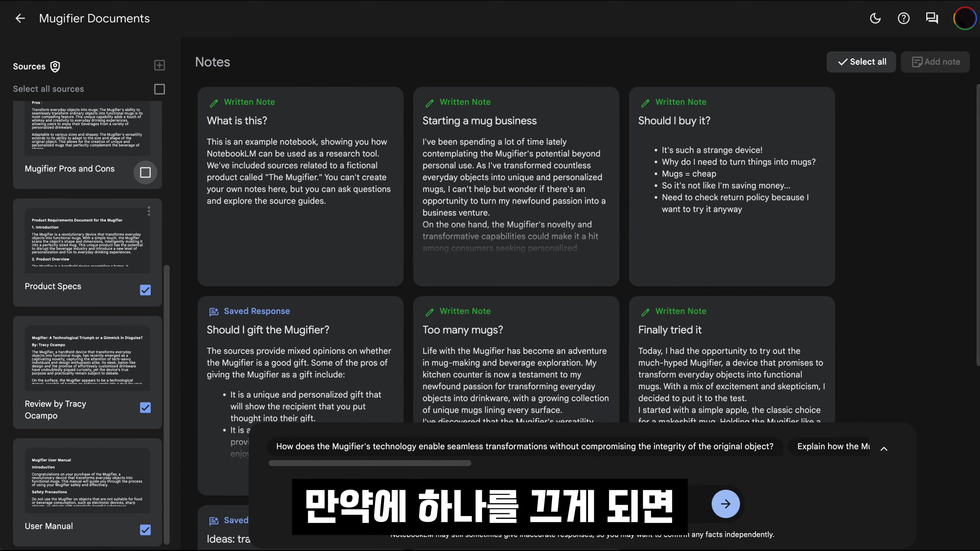Click the suggestions horizontal scrollbar
This screenshot has width=980, height=551.
[x=370, y=463]
